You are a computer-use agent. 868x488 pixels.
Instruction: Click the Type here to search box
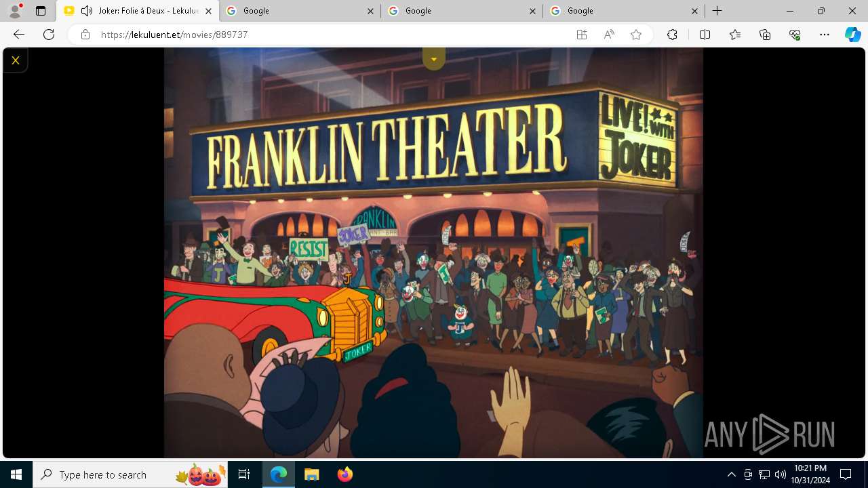coord(130,474)
